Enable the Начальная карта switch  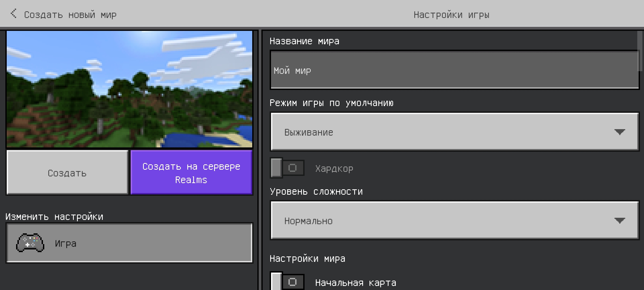pyautogui.click(x=287, y=282)
